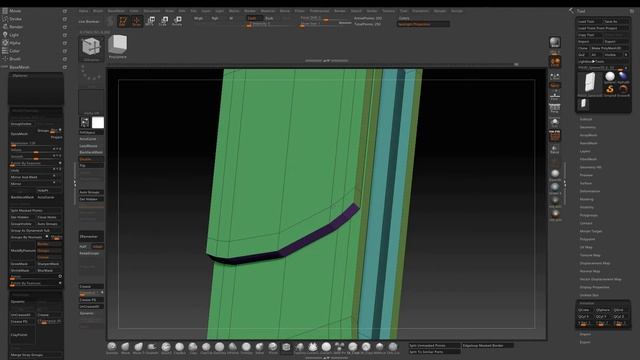Click the dock icon beside Light menu
This screenshot has width=640, height=360.
[64, 35]
